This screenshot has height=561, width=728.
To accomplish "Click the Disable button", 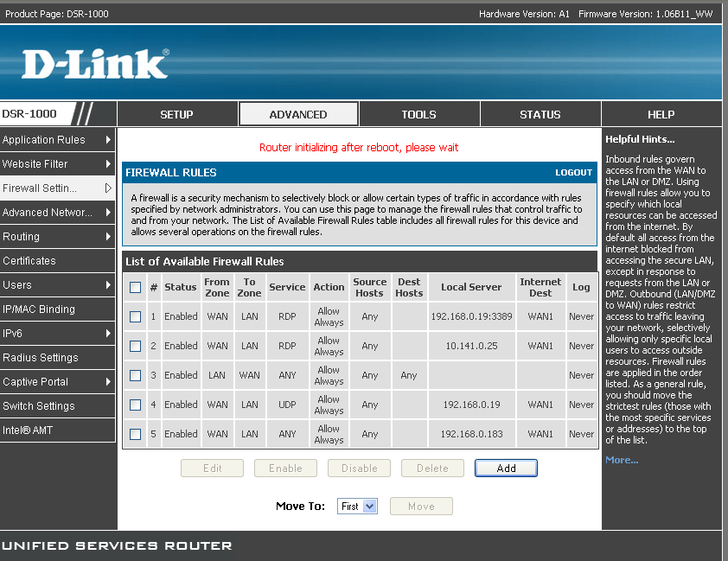I will 360,469.
